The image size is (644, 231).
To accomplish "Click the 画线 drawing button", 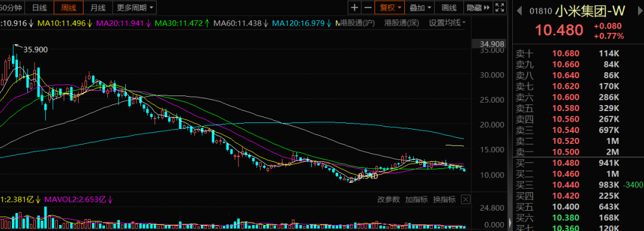I will pyautogui.click(x=450, y=7).
